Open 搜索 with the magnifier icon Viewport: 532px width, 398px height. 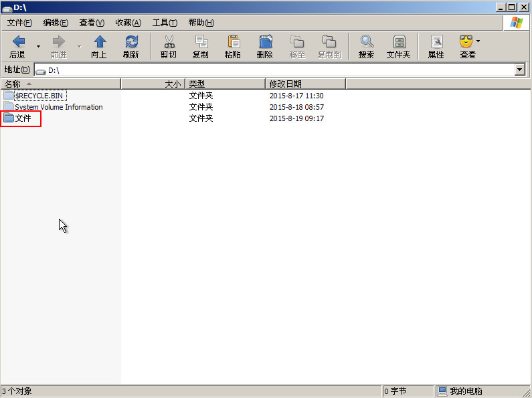tap(367, 41)
